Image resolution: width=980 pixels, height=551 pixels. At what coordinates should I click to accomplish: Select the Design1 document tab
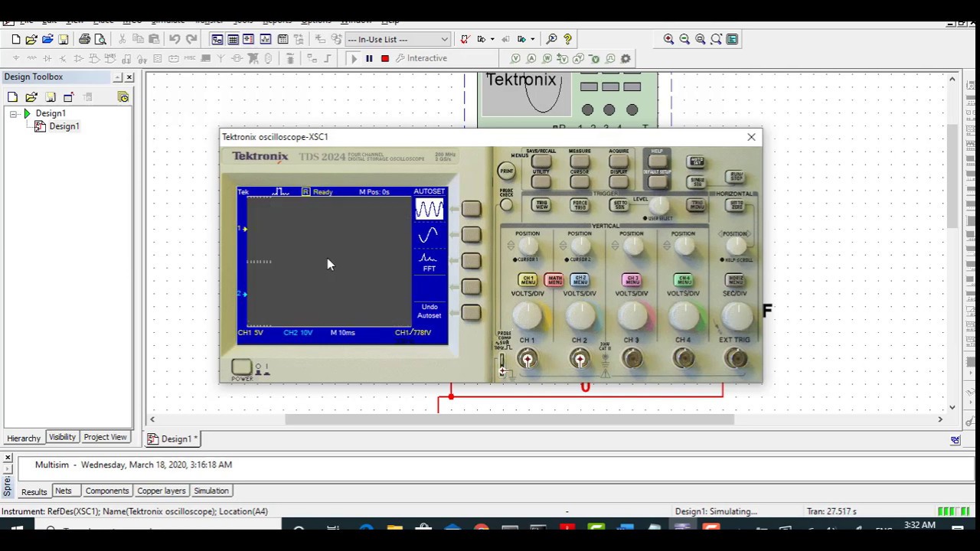pyautogui.click(x=175, y=439)
